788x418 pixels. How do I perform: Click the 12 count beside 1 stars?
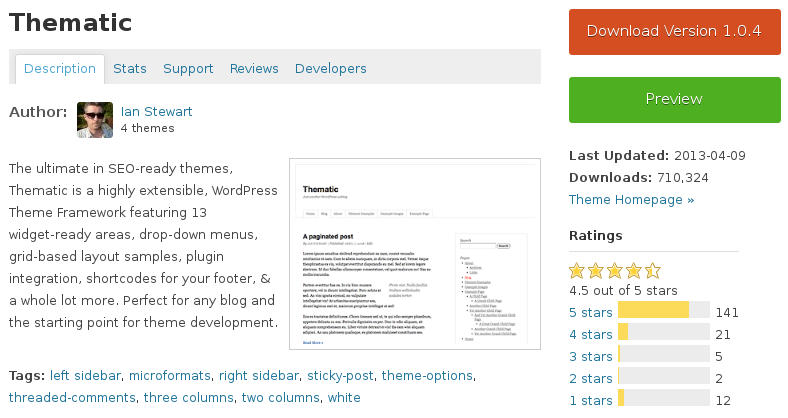(723, 401)
